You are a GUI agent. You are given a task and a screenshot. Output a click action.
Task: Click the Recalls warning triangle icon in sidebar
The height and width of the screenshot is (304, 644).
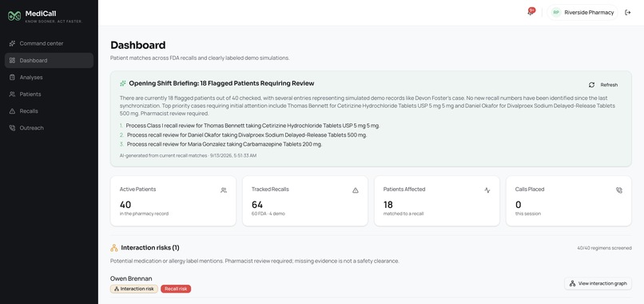[12, 111]
